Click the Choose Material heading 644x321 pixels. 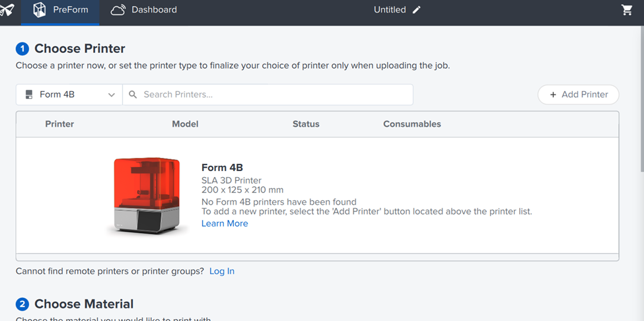point(84,304)
